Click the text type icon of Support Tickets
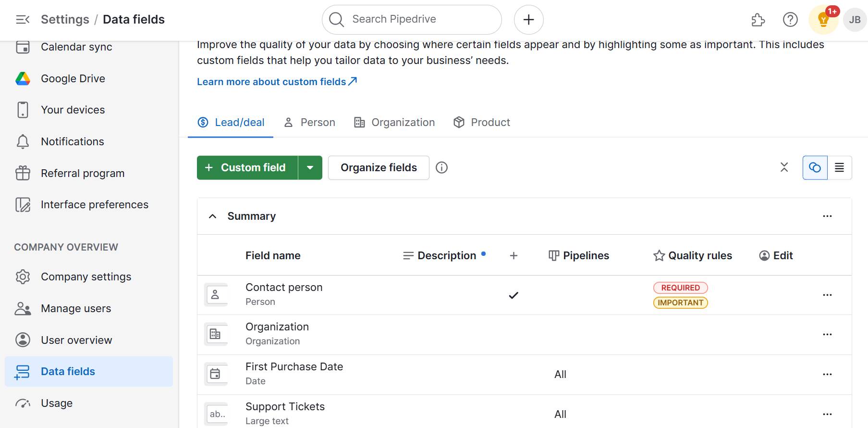Viewport: 868px width, 428px height. [215, 414]
